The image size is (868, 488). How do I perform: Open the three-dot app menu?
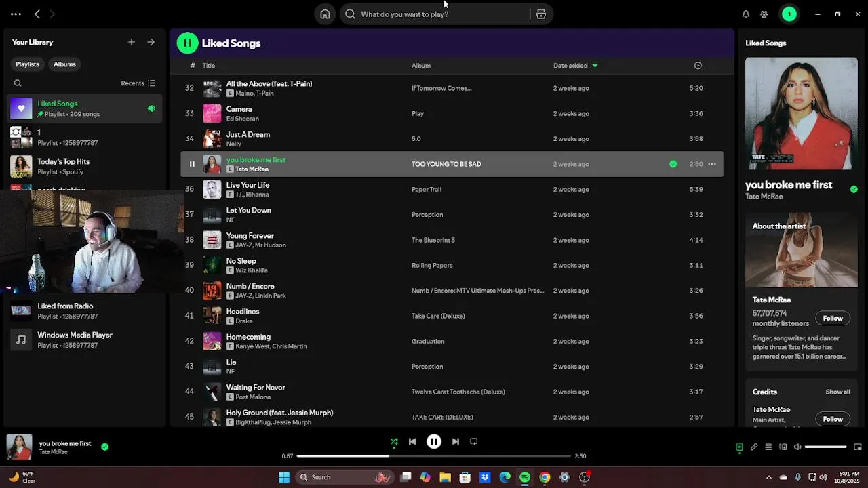pos(16,14)
